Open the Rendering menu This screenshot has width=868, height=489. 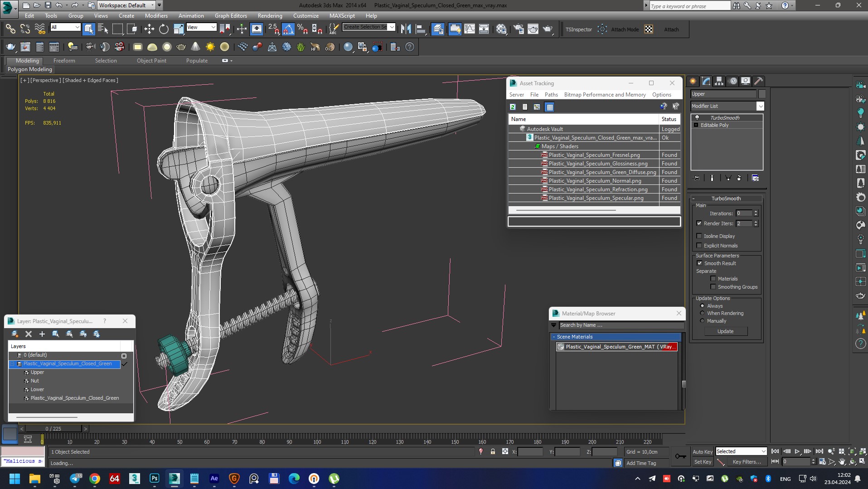click(x=270, y=15)
